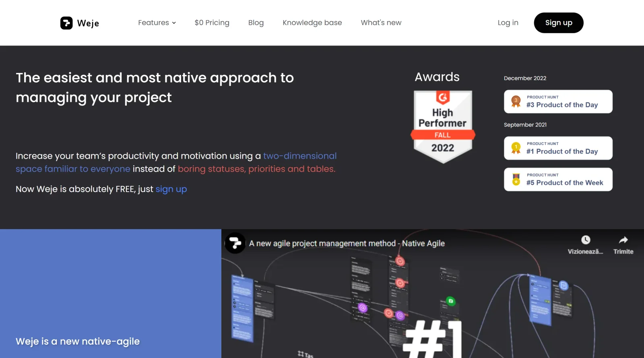
Task: Click the Log in link
Action: coord(508,23)
